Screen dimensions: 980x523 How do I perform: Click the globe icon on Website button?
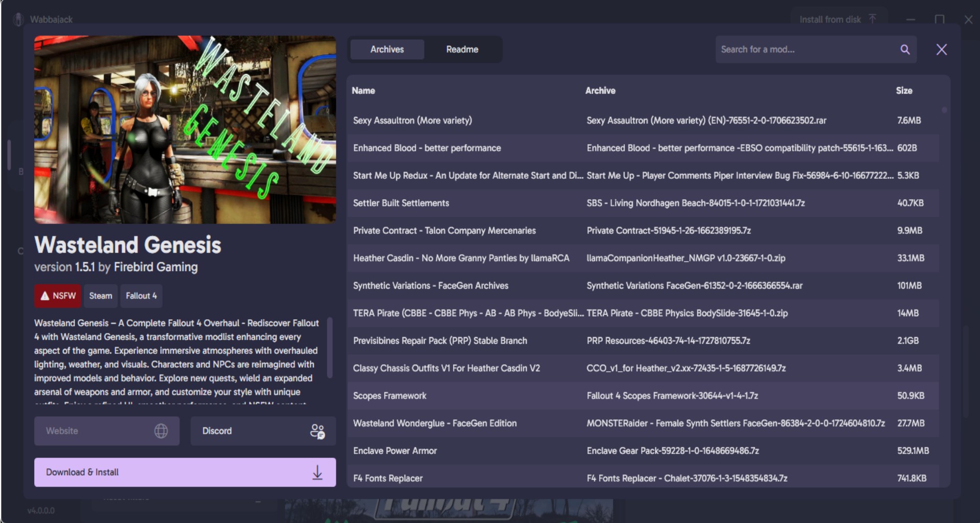pyautogui.click(x=161, y=431)
